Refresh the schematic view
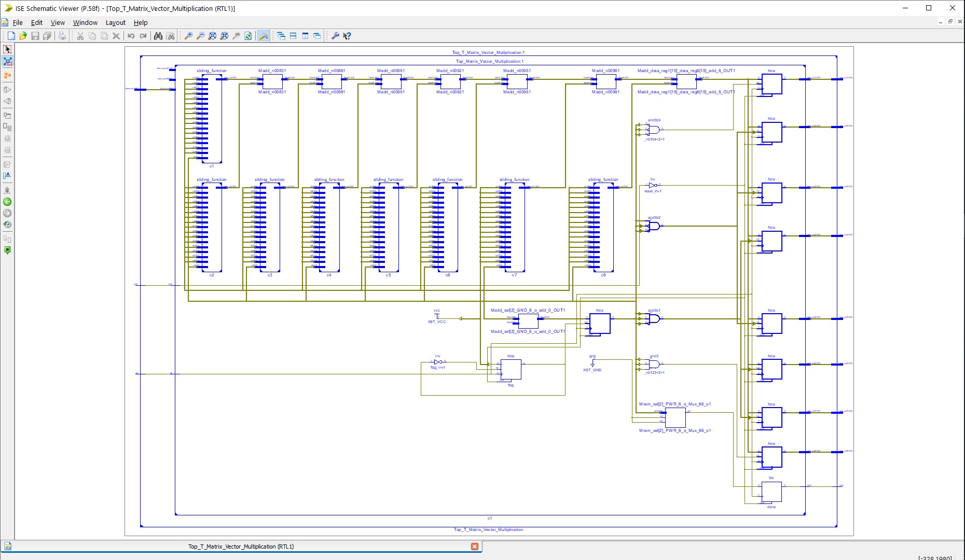This screenshot has width=965, height=560. pos(247,36)
